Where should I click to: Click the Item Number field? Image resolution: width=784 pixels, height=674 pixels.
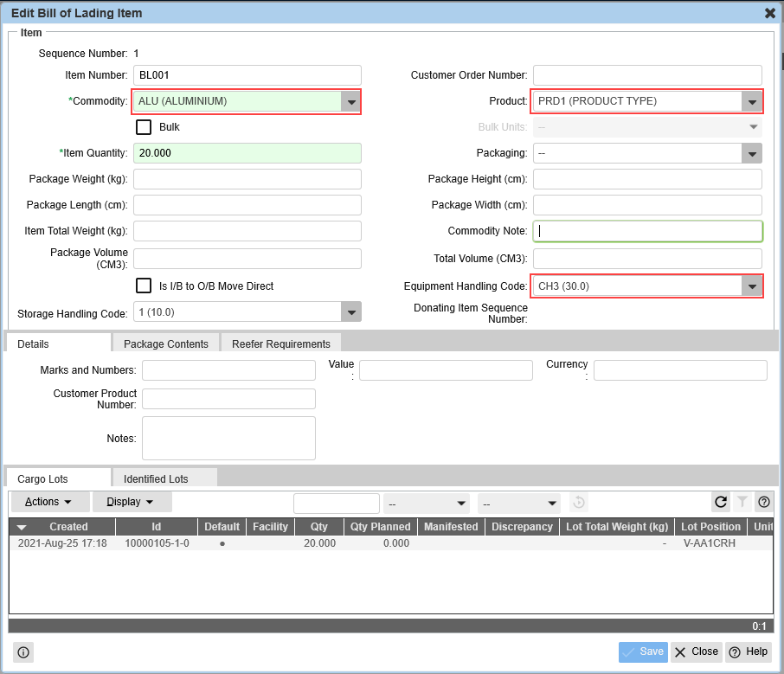click(247, 75)
